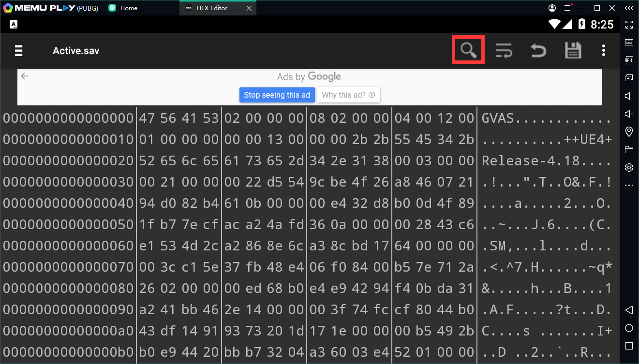
Task: Increase emulator volume
Action: pyautogui.click(x=629, y=96)
